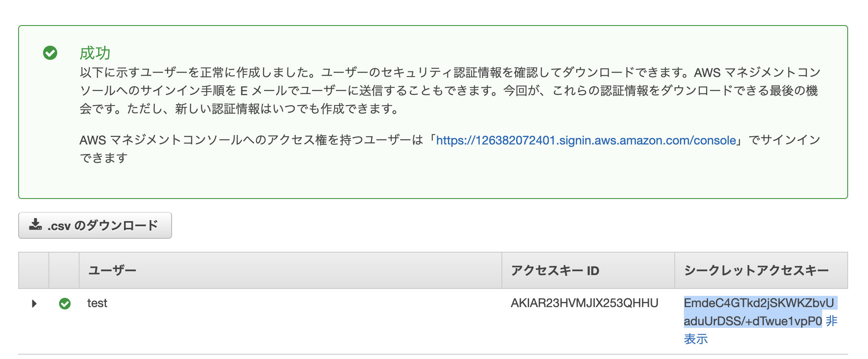Click the empty header cell above expand arrow
This screenshot has height=359, width=868.
pos(34,271)
